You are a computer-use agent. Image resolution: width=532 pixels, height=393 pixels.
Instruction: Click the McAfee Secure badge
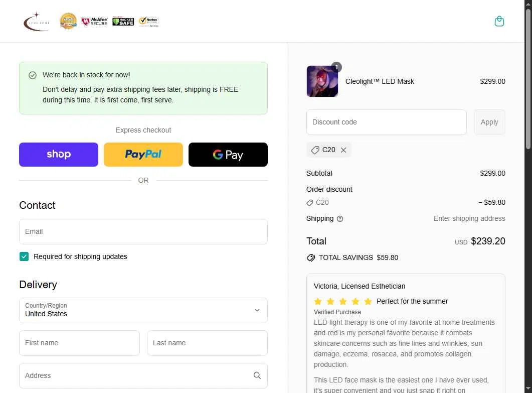coord(95,22)
